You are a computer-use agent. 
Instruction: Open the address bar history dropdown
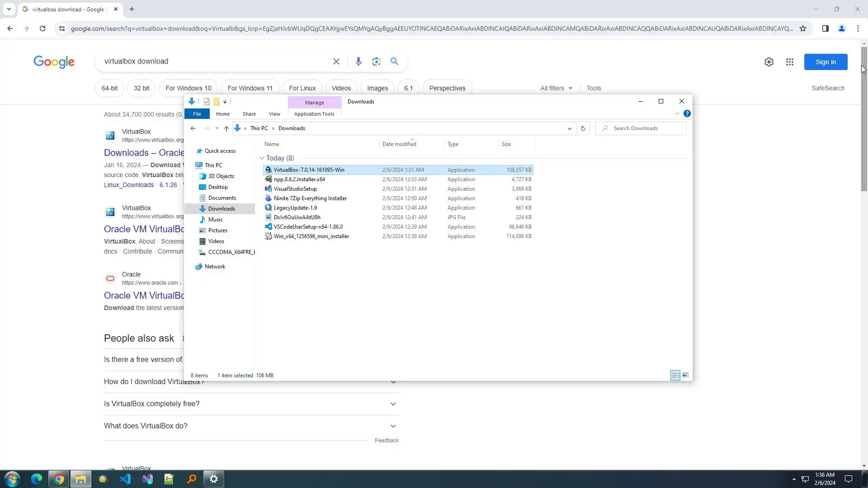click(x=569, y=129)
